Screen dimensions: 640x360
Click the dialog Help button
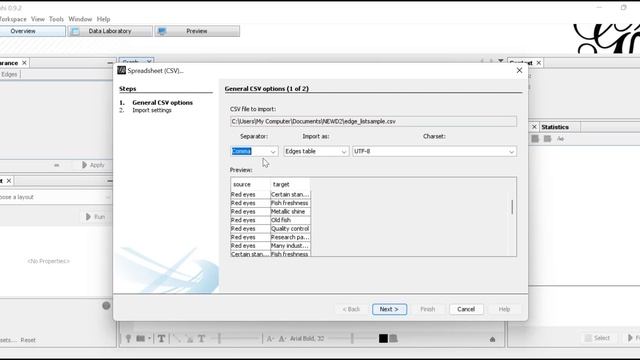[x=504, y=309]
